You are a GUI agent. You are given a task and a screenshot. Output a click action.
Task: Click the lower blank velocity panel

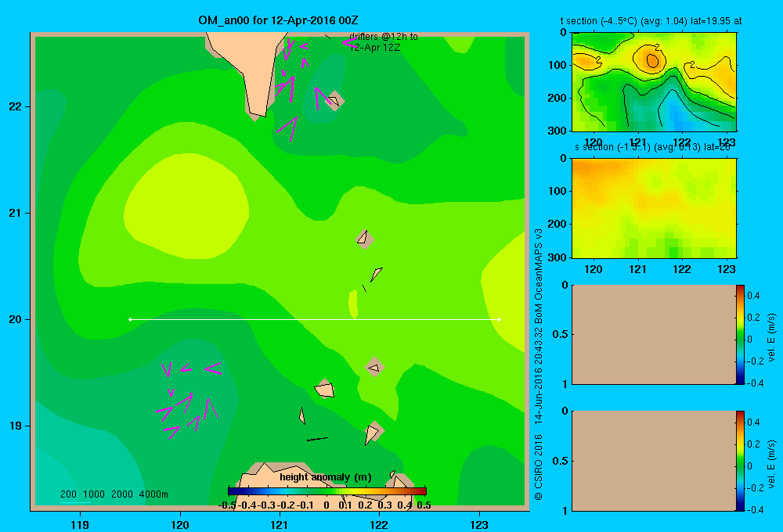pos(654,461)
